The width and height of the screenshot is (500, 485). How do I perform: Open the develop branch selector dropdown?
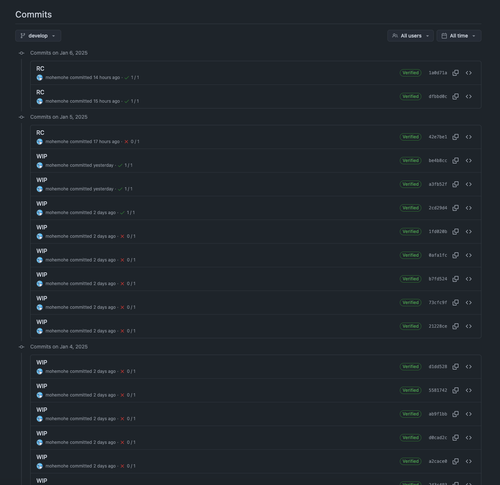pyautogui.click(x=38, y=36)
